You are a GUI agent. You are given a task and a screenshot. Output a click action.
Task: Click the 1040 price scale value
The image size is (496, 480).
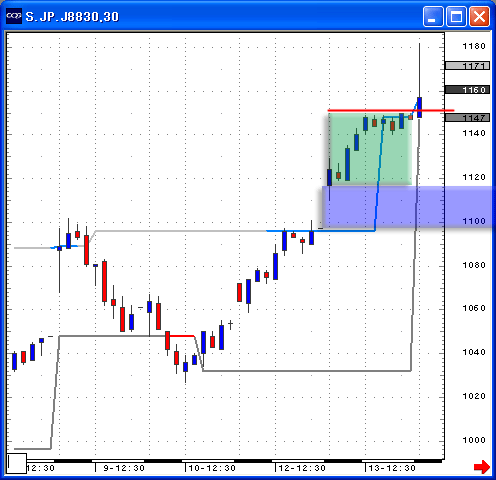point(474,352)
